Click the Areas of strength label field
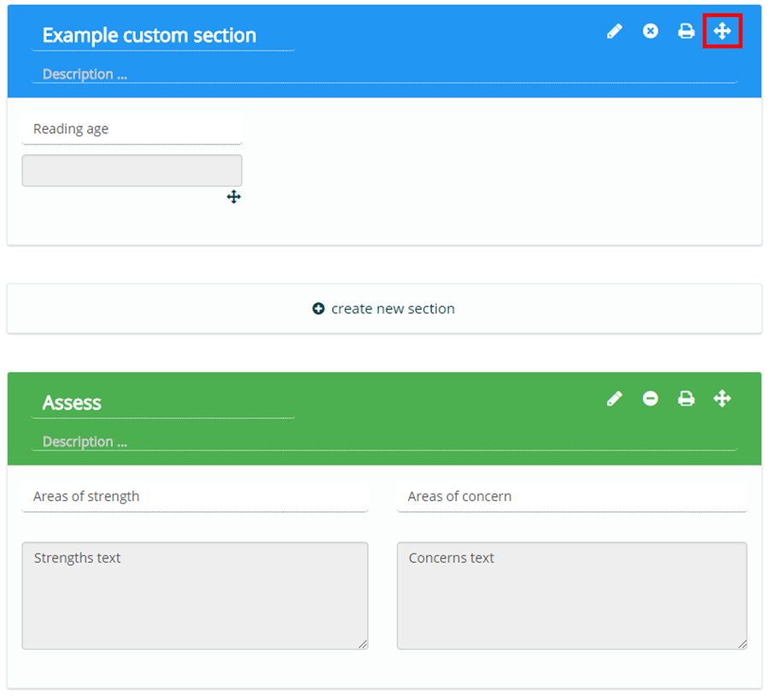The image size is (770, 700). [x=195, y=496]
